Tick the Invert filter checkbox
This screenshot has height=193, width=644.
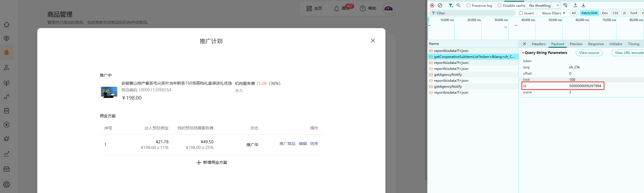(521, 13)
